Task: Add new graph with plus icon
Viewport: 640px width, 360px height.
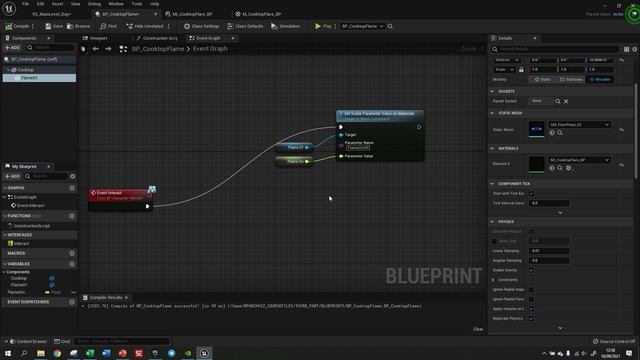Action: pos(72,188)
